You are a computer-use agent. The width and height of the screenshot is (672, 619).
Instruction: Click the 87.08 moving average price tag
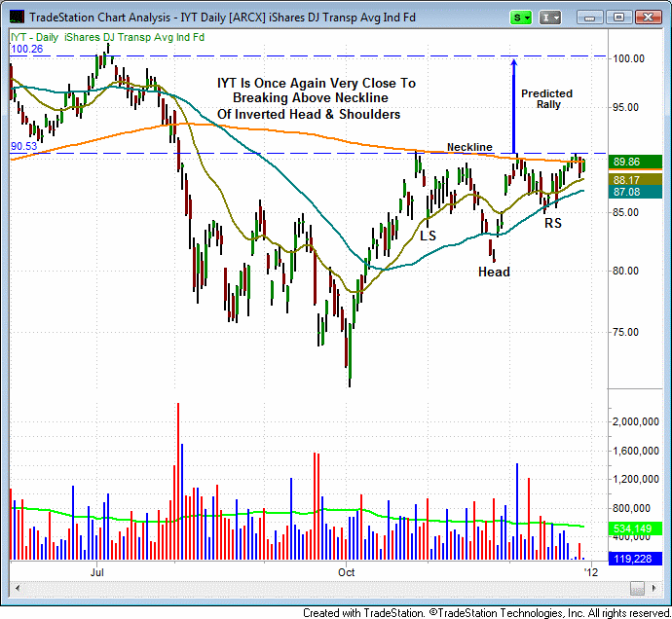(635, 192)
